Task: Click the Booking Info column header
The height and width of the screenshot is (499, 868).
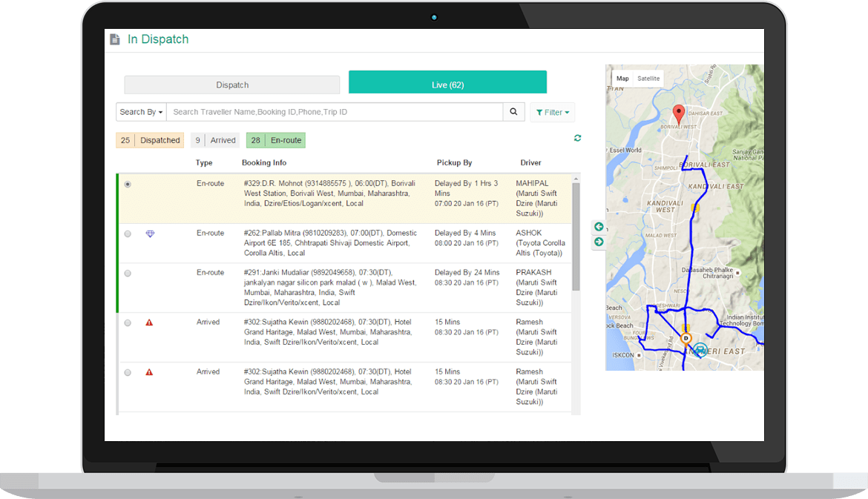Action: pyautogui.click(x=264, y=162)
